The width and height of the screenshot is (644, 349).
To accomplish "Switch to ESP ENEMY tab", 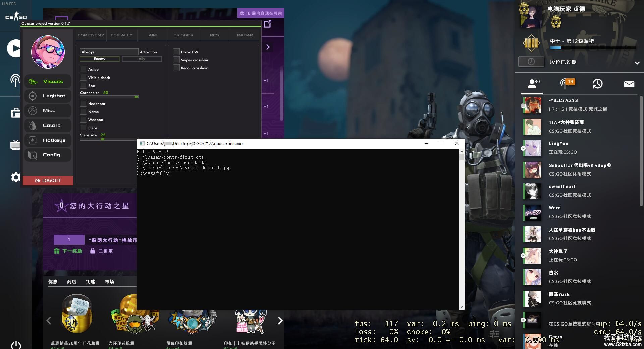I will click(91, 35).
